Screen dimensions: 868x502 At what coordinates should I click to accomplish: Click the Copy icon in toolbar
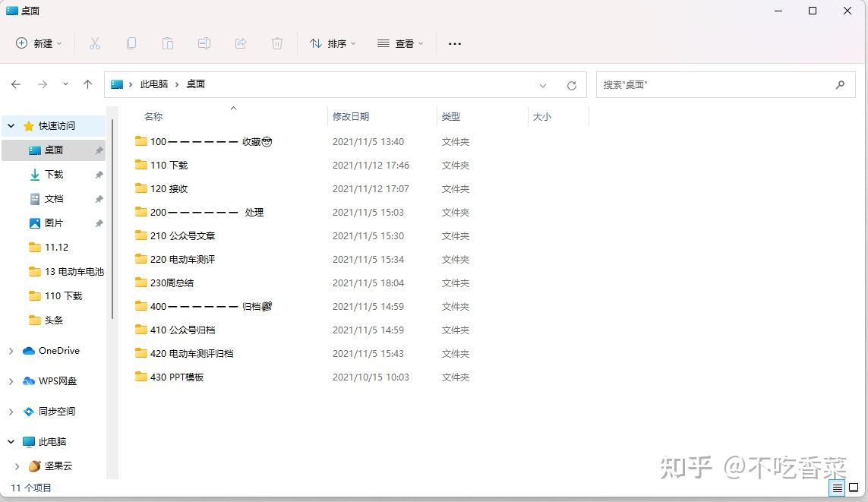click(131, 44)
